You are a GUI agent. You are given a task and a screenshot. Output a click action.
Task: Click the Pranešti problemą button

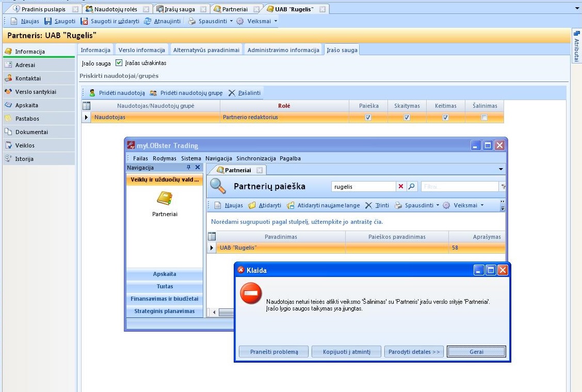pos(273,352)
